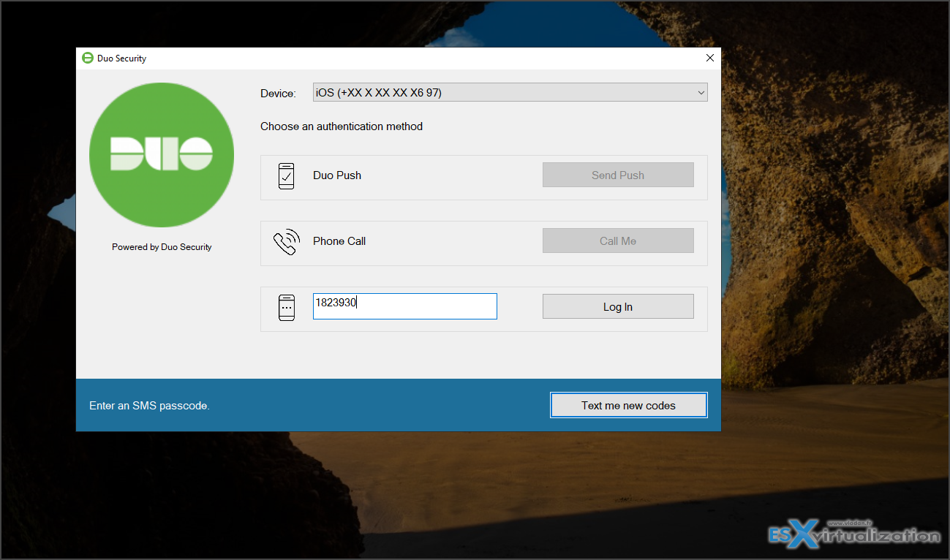Click the Phone Call handset icon

tap(287, 242)
